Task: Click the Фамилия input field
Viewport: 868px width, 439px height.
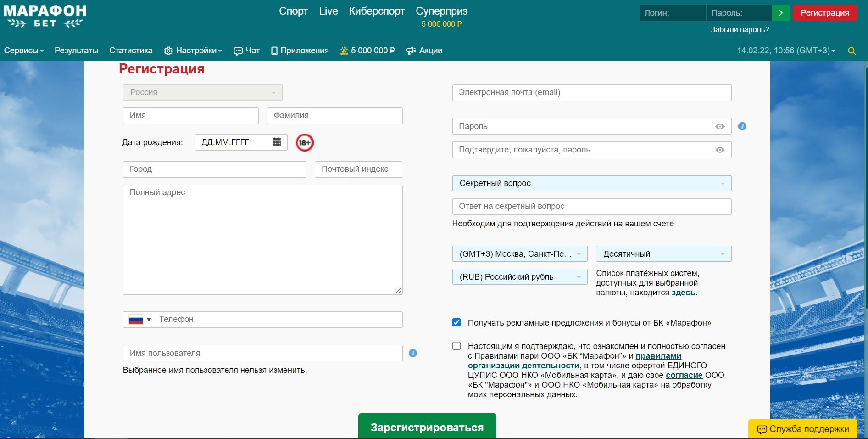Action: 335,116
